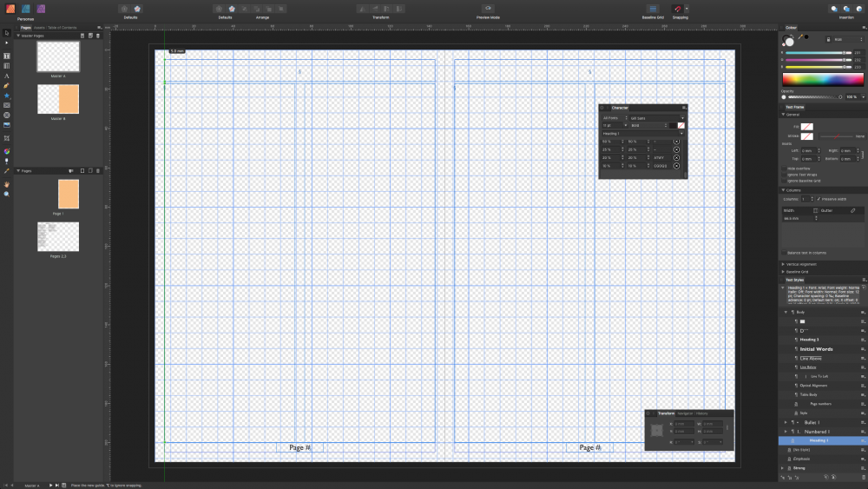Collapse the Master Pages section
This screenshot has width=868, height=489.
pyautogui.click(x=18, y=35)
